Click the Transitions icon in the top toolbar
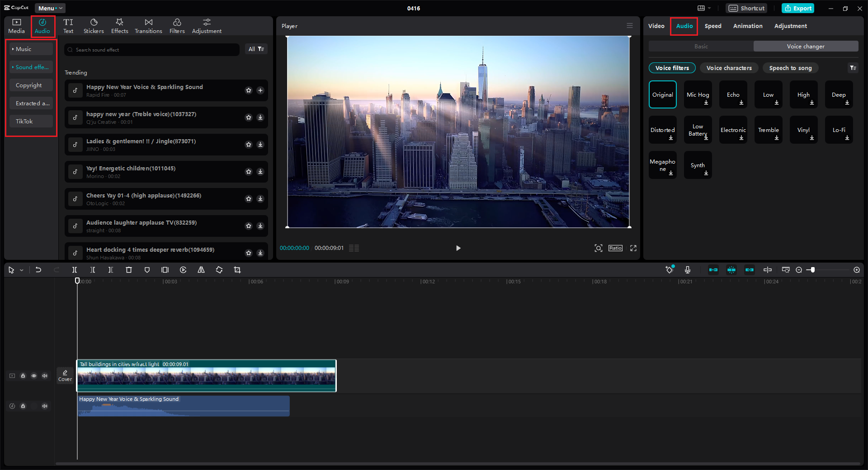 pyautogui.click(x=148, y=25)
